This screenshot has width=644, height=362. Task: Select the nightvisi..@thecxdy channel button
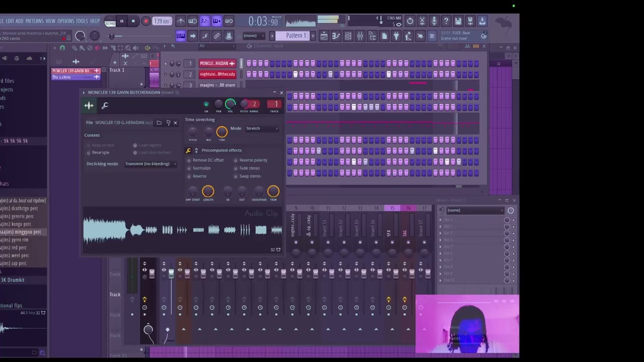point(217,74)
